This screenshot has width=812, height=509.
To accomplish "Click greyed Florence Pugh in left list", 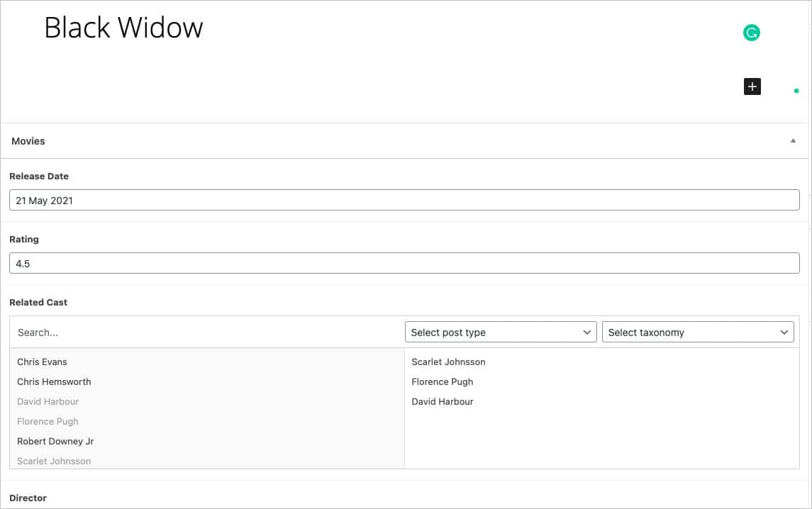I will point(48,422).
